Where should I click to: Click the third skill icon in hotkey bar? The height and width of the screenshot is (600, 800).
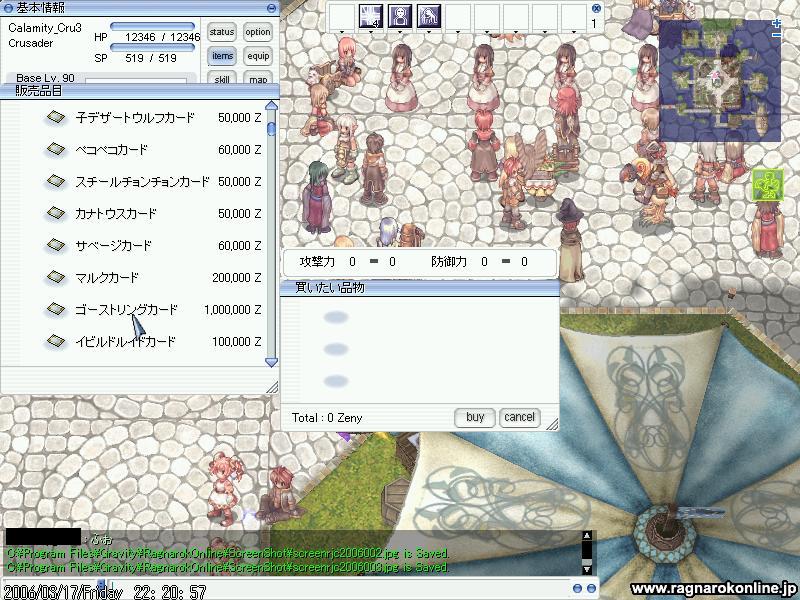click(x=429, y=16)
